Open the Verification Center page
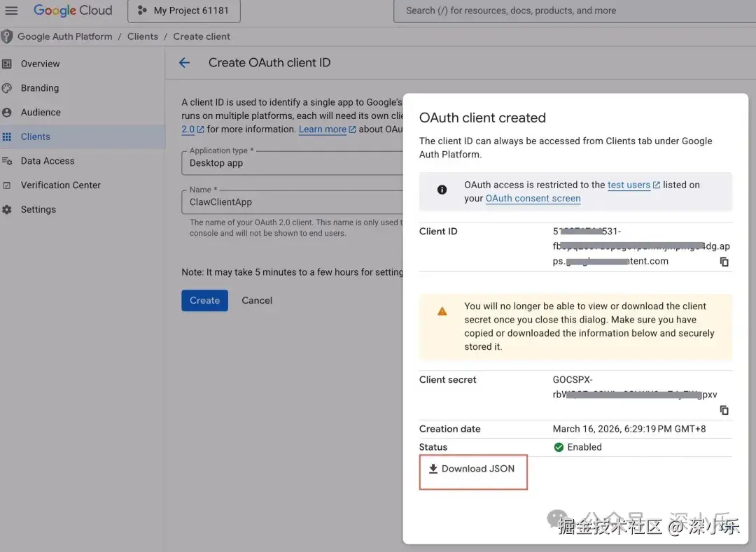Screen dimensions: 756x552 click(60, 185)
